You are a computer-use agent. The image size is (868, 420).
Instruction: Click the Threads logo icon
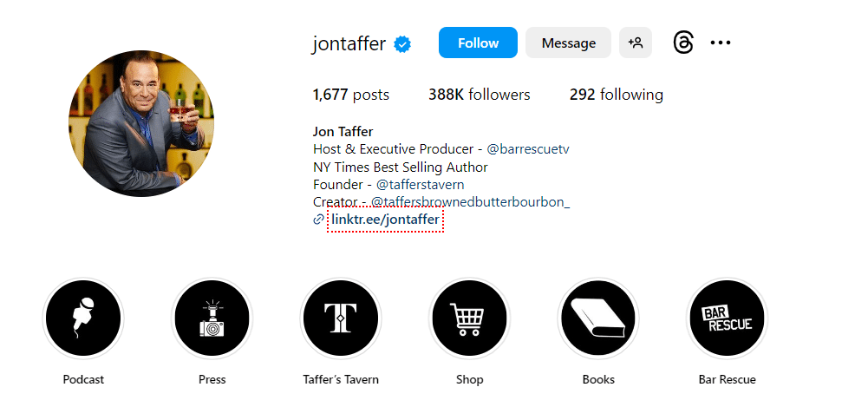pyautogui.click(x=683, y=43)
